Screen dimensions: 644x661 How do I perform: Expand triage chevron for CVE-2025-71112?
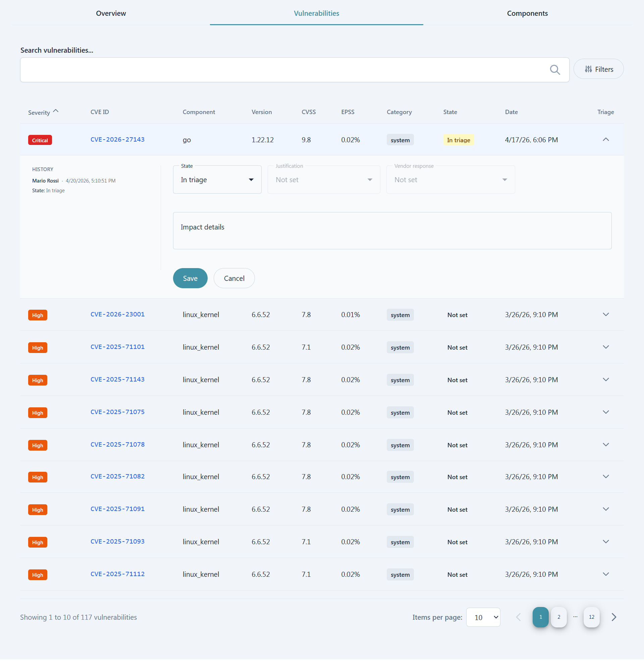(x=605, y=574)
